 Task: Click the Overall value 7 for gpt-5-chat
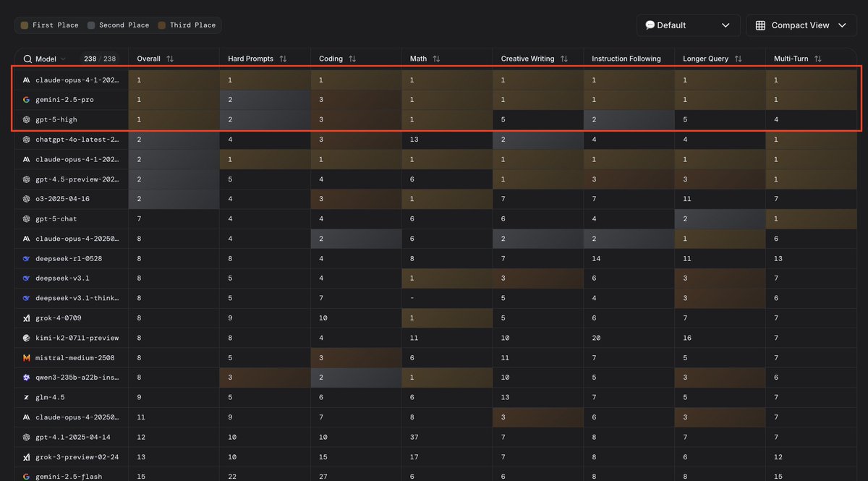coord(139,218)
